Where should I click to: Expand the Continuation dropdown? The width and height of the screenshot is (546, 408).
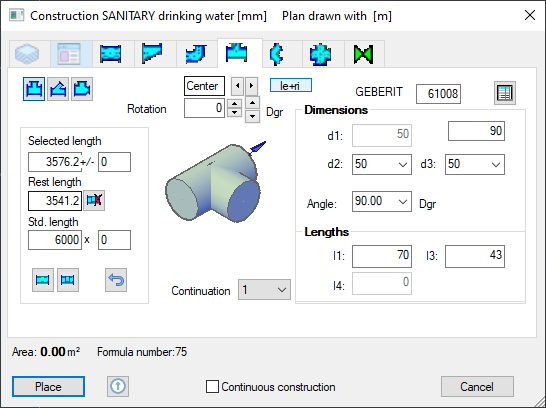tap(264, 289)
